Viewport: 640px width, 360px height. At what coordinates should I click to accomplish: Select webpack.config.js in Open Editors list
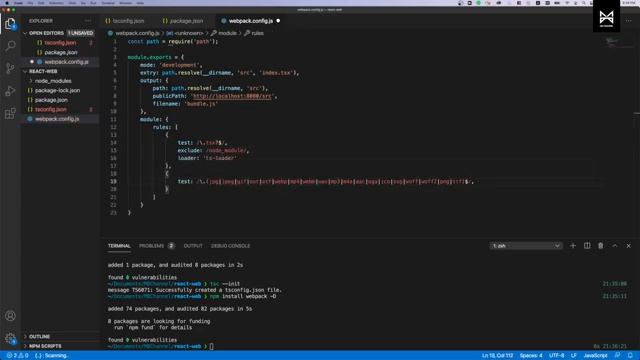coord(66,62)
